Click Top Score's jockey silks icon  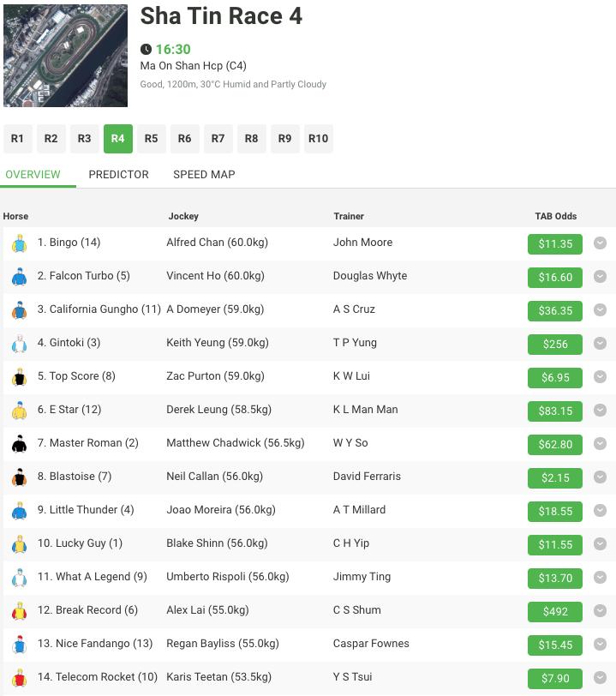coord(20,377)
